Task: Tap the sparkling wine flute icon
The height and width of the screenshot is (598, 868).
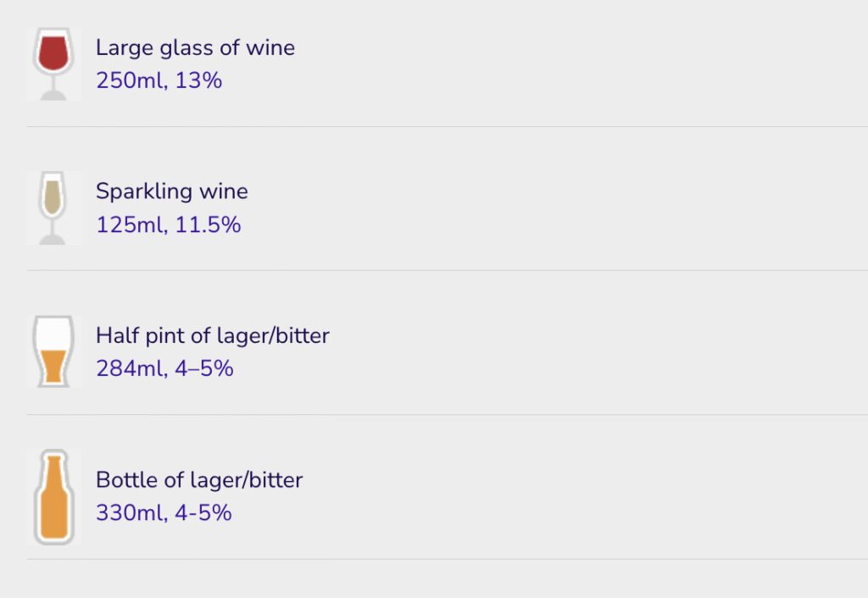Action: pyautogui.click(x=53, y=208)
